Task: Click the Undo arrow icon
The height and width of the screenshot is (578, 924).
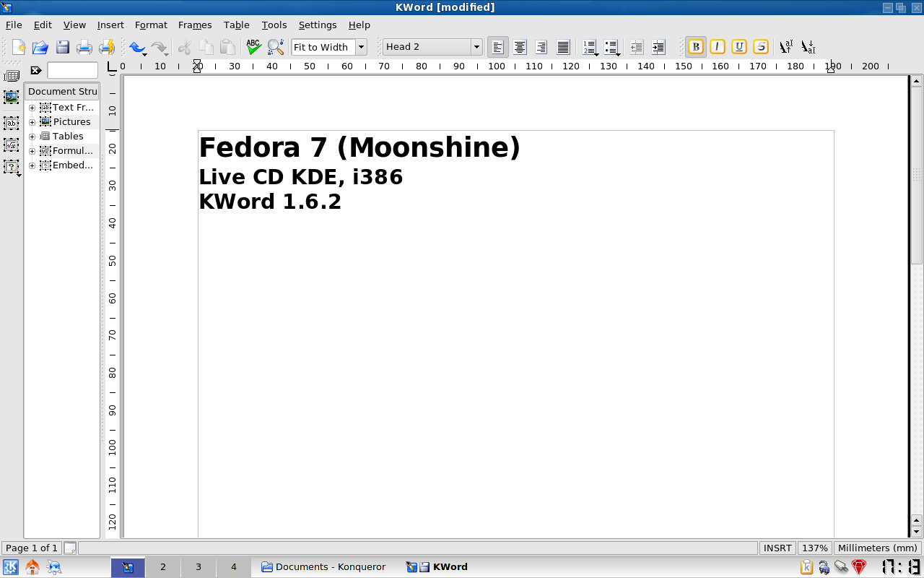Action: [136, 47]
